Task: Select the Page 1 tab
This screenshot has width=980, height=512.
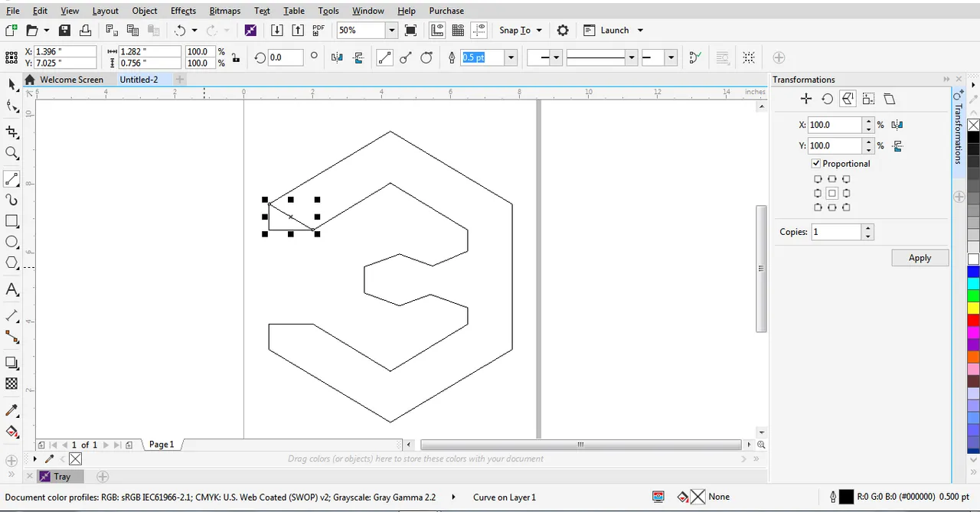Action: tap(162, 445)
